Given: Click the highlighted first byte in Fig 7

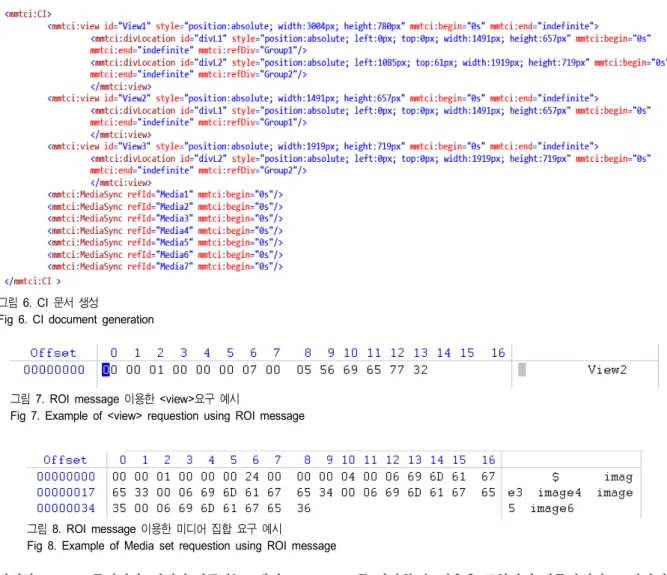Looking at the screenshot, I should coord(106,370).
